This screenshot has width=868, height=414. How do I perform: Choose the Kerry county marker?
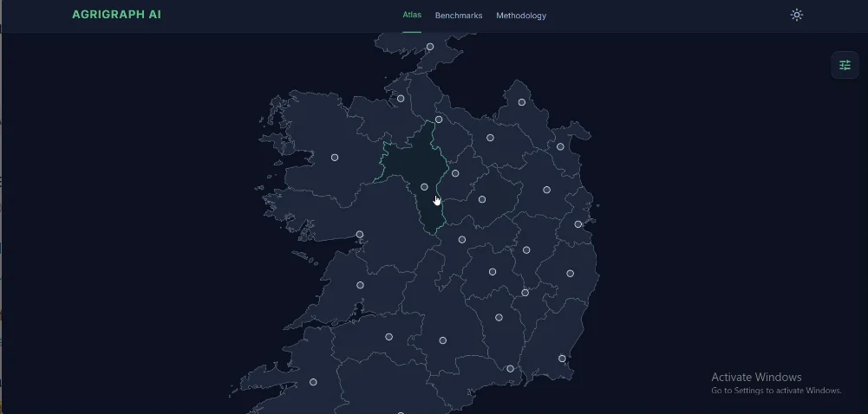click(x=313, y=382)
